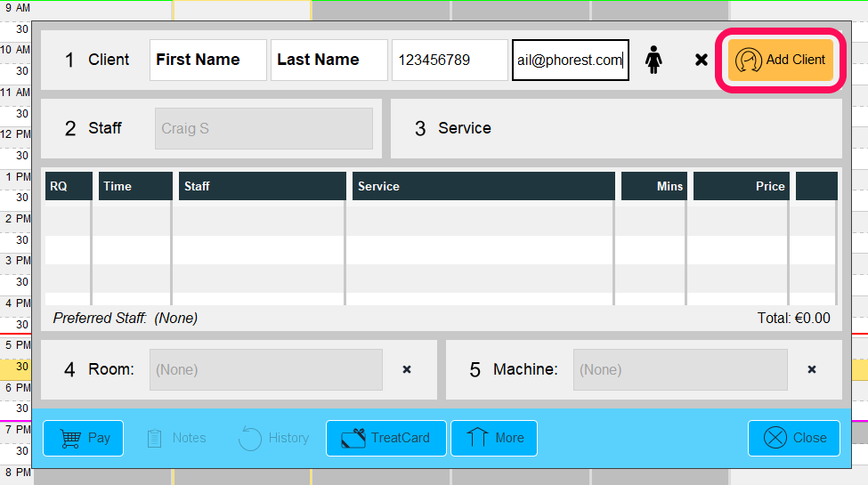This screenshot has width=868, height=485.
Task: Click the 8 PM time slot label
Action: [x=18, y=473]
